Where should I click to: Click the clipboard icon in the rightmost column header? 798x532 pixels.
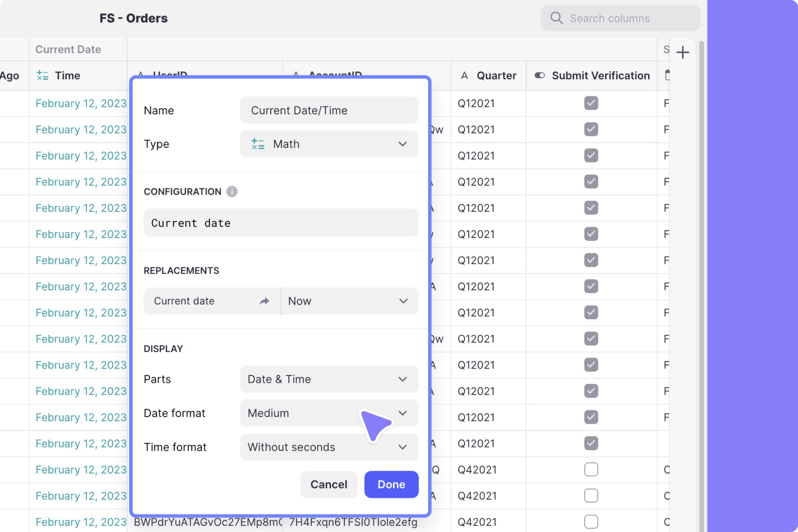(x=667, y=75)
